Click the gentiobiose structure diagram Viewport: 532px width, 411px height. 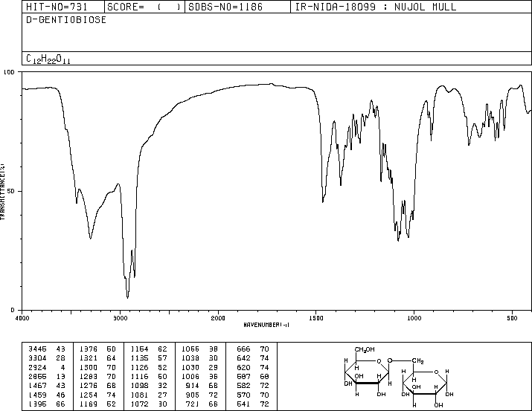click(399, 377)
